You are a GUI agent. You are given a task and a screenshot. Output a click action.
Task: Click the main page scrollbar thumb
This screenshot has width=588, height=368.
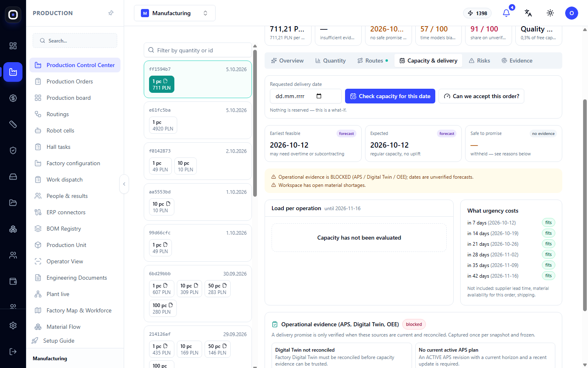coord(585,204)
